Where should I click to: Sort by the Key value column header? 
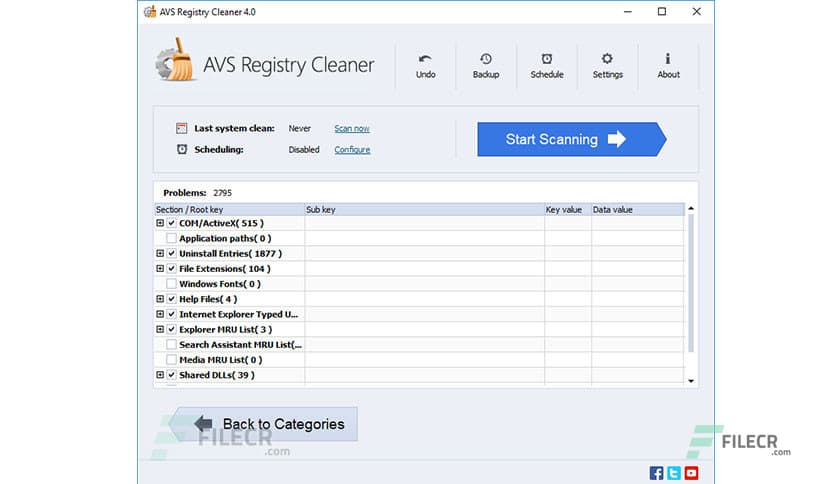(568, 209)
